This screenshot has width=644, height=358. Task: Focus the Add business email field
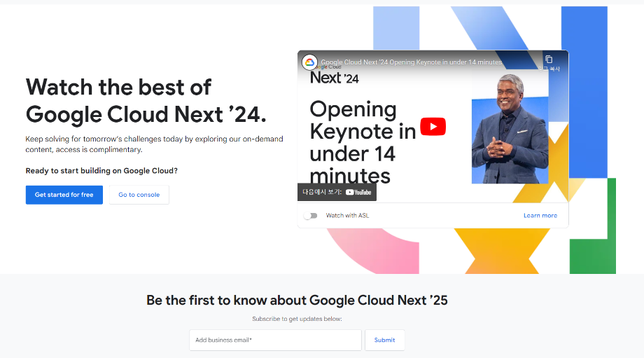tap(274, 340)
